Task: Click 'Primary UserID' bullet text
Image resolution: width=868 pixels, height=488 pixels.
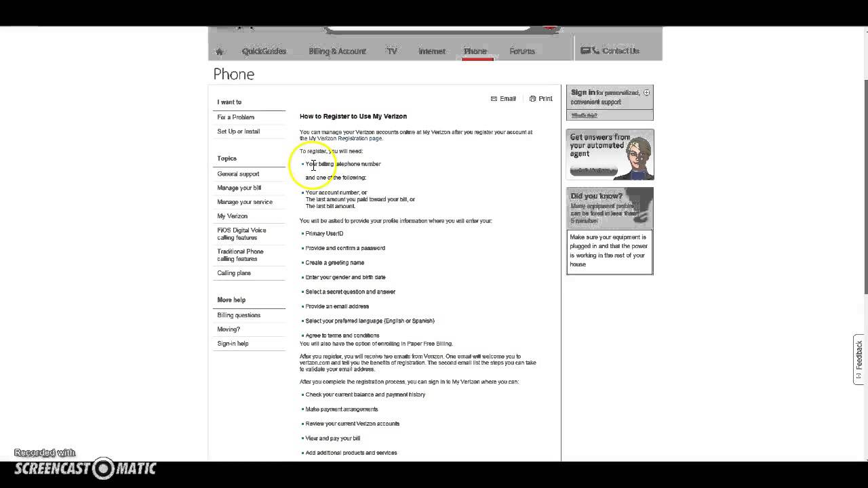Action: click(324, 234)
